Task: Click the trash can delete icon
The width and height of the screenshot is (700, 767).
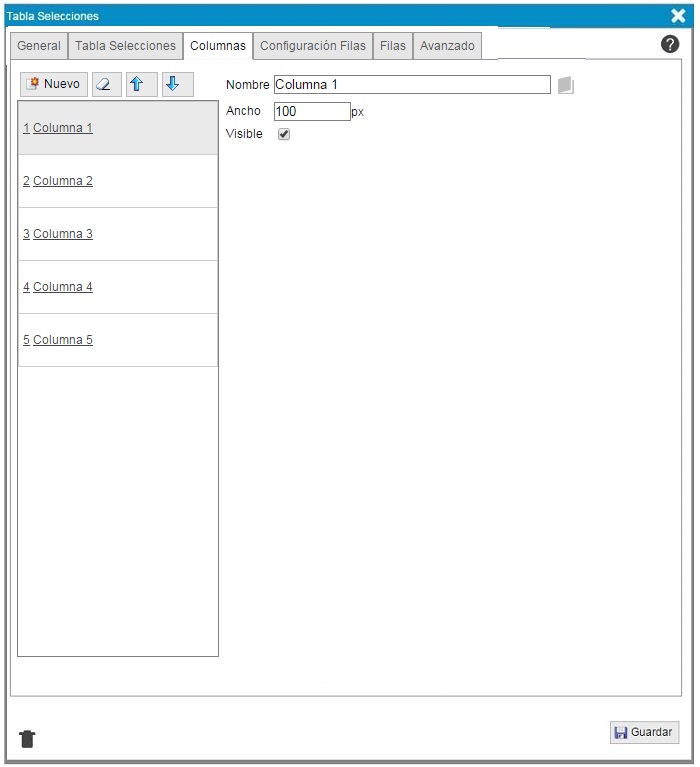Action: [27, 739]
